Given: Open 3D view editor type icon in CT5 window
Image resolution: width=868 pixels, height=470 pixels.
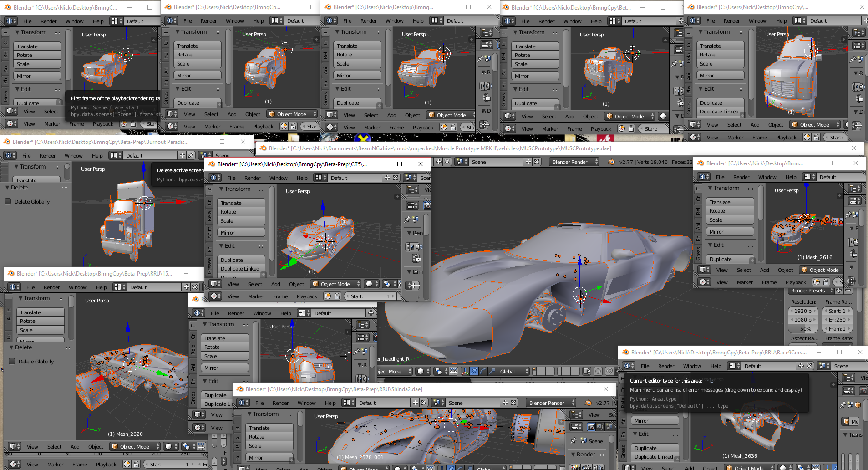Looking at the screenshot, I should tap(215, 284).
